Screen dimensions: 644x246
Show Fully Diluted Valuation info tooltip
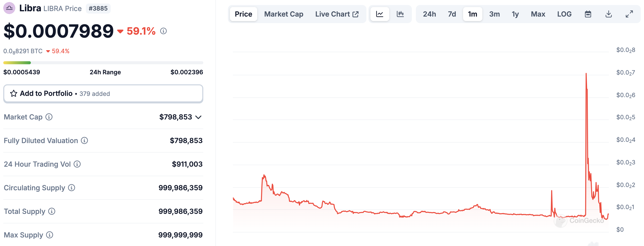[x=84, y=141]
